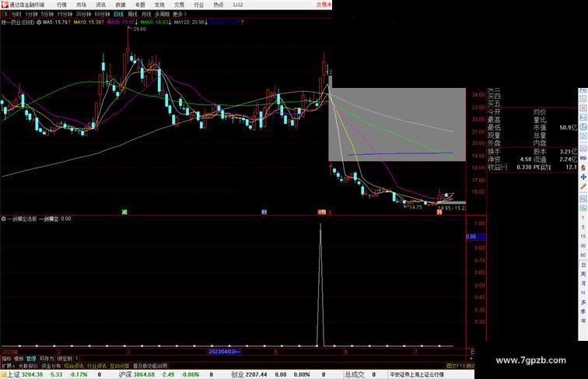Select the 30-minute period button in sidebar
Screen dimensions: 588x379
583,246
